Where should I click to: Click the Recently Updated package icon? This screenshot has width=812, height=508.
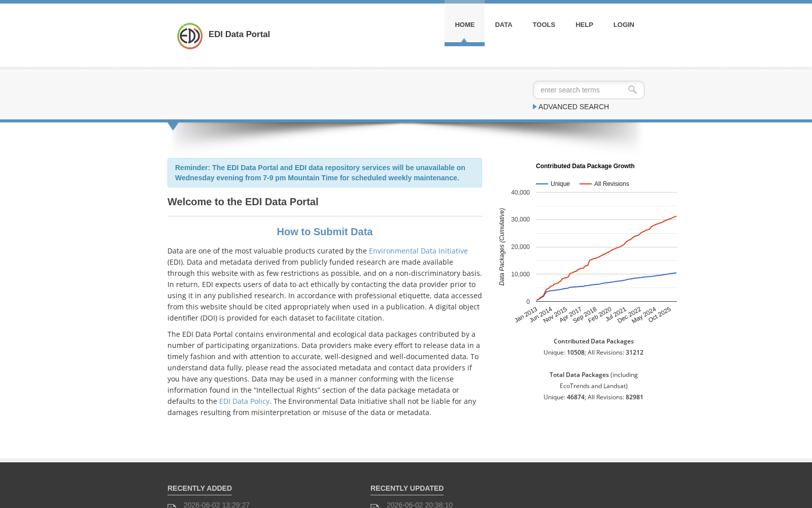(x=375, y=506)
